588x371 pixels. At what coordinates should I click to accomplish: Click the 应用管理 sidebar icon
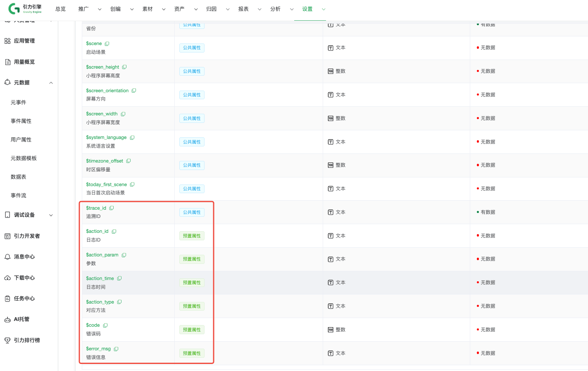click(x=7, y=41)
